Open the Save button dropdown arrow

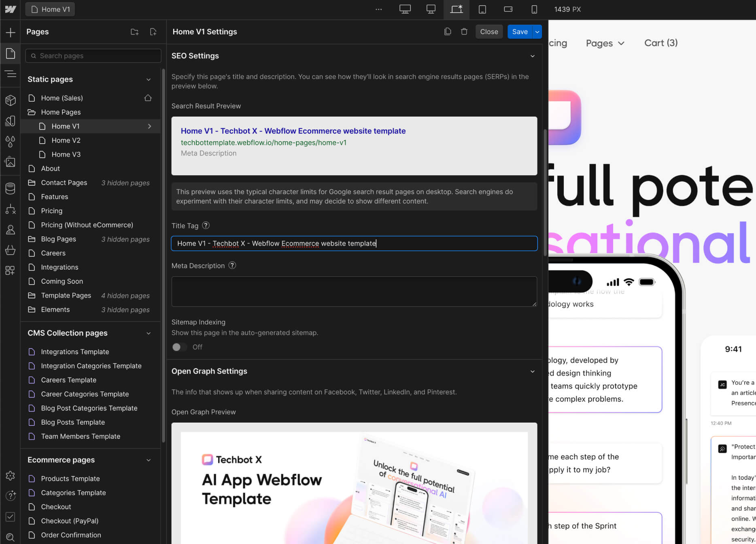coord(537,32)
